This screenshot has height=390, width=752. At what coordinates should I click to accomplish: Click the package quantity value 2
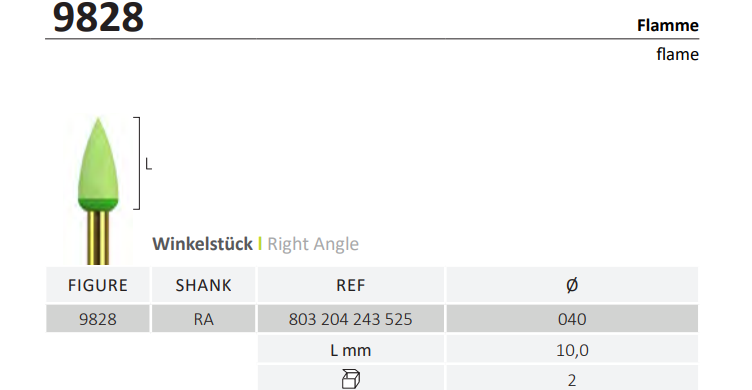coord(572,379)
